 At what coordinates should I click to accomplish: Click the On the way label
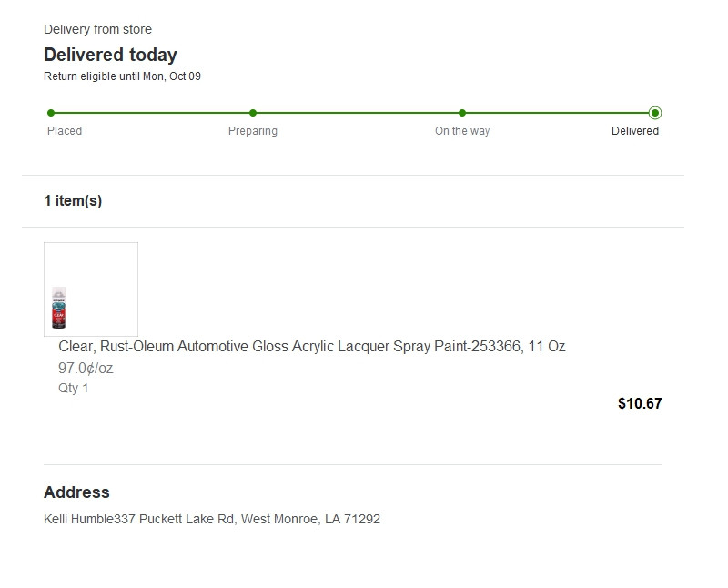462,131
